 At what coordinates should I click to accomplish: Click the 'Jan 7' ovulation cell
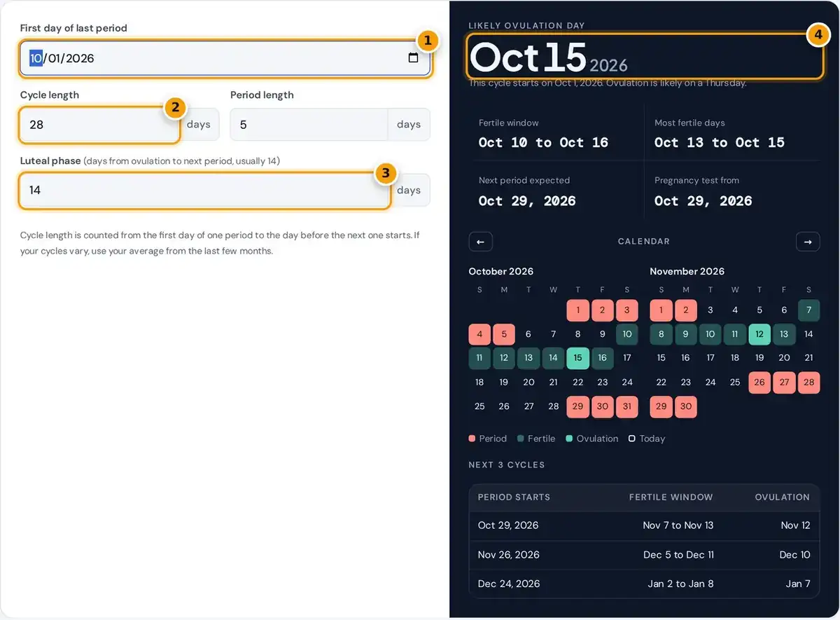click(798, 584)
